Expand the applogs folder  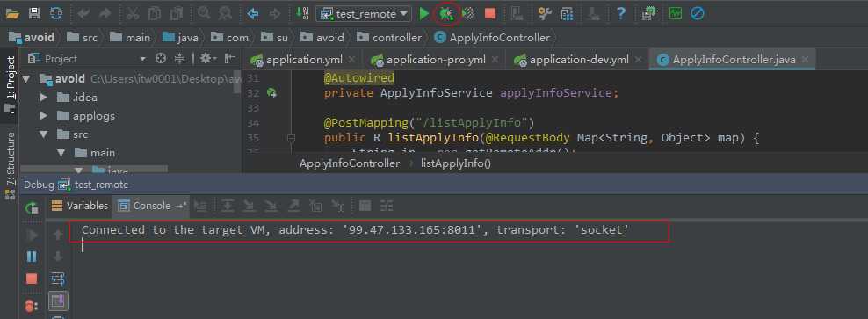pos(44,116)
